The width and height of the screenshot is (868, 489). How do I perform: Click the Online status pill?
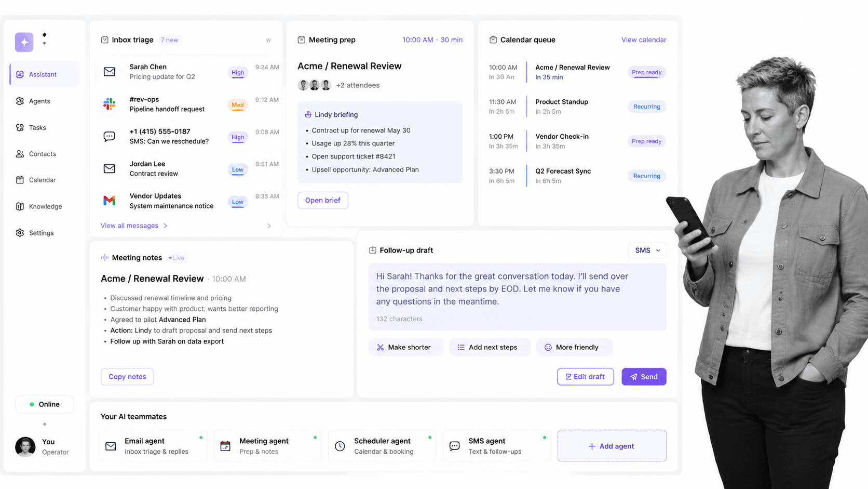(45, 404)
